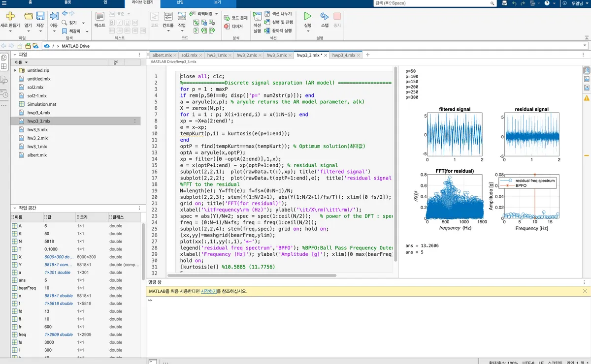Viewport: 591px width, 364px height.
Task: Open the Insert (삽입) ribbon tab
Action: (x=181, y=3)
